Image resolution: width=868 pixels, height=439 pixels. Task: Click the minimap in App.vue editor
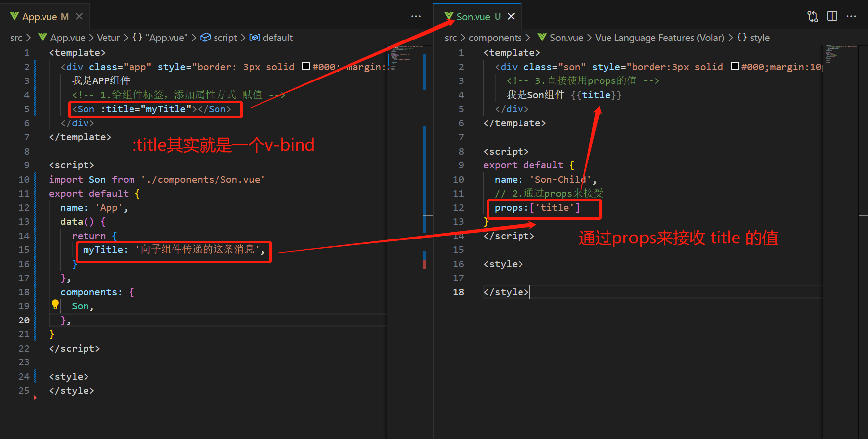[404, 58]
